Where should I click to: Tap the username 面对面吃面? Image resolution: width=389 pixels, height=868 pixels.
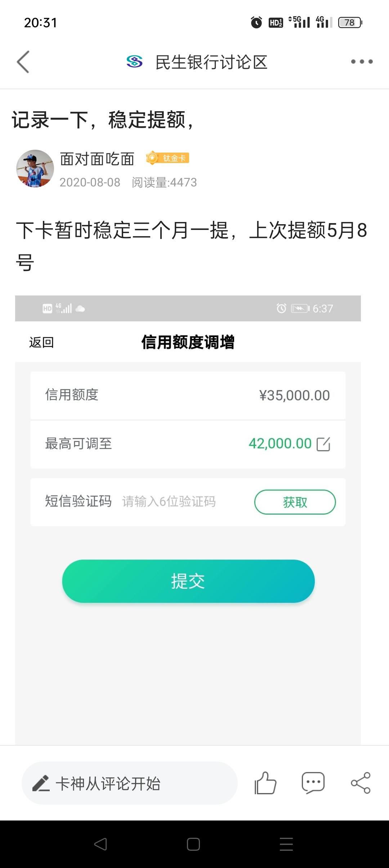point(97,159)
